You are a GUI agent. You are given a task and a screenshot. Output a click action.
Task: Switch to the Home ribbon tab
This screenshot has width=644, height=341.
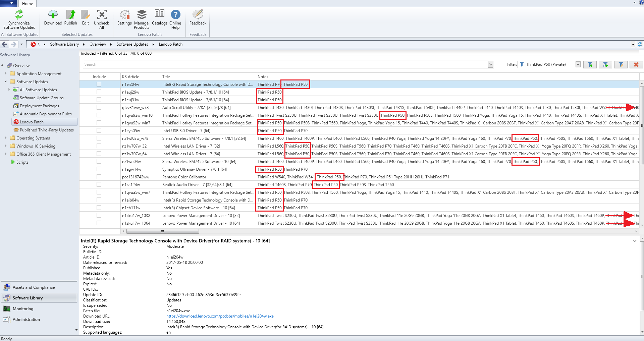point(27,3)
